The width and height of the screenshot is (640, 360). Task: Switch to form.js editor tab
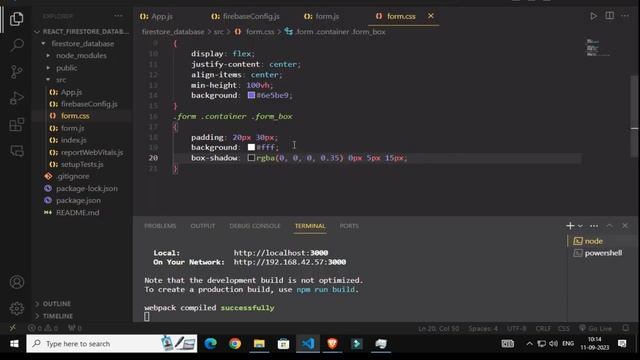click(322, 16)
